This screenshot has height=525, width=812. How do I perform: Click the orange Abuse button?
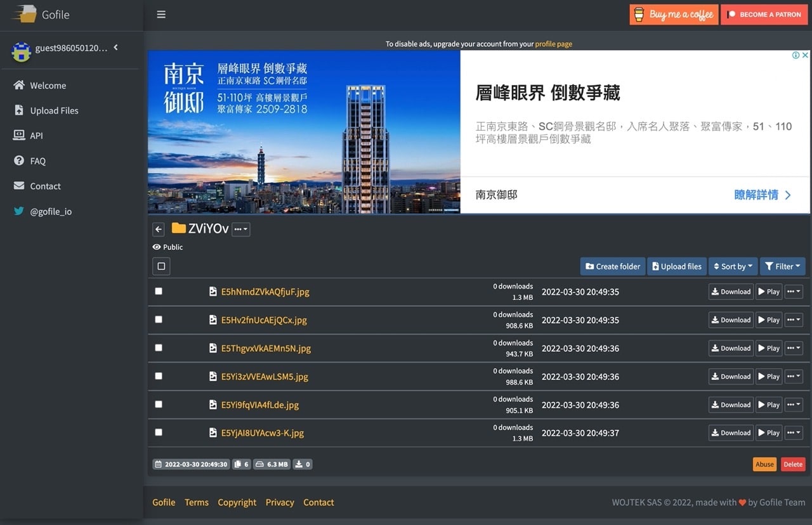764,464
